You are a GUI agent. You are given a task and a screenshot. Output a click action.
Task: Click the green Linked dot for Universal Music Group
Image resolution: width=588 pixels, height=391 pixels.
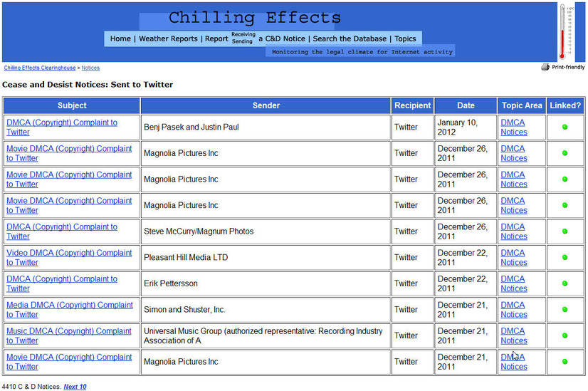[x=565, y=336]
